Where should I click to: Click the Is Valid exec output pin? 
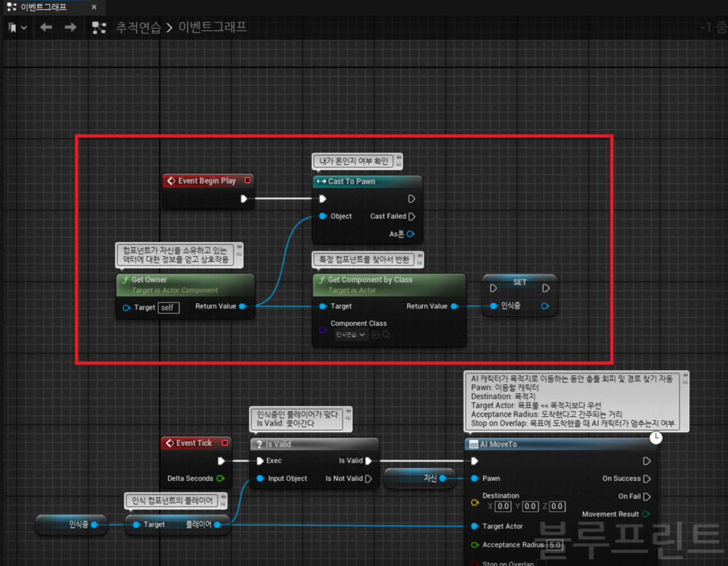tap(369, 461)
